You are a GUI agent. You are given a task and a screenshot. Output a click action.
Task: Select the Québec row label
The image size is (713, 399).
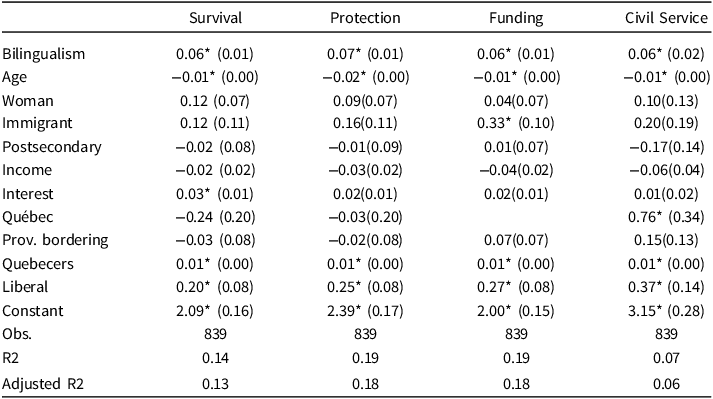pyautogui.click(x=28, y=217)
